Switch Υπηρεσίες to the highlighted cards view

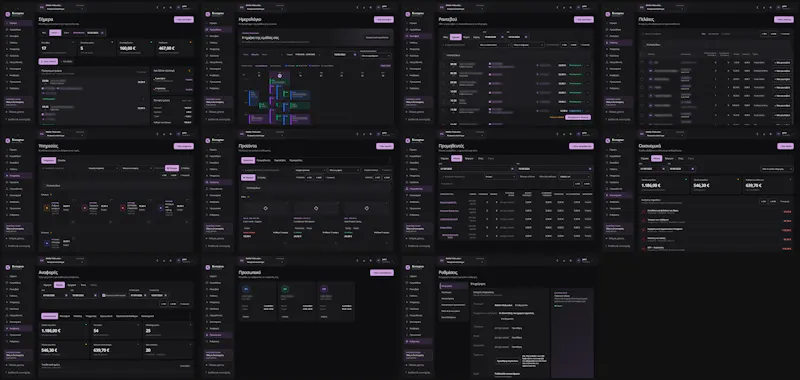click(x=172, y=168)
